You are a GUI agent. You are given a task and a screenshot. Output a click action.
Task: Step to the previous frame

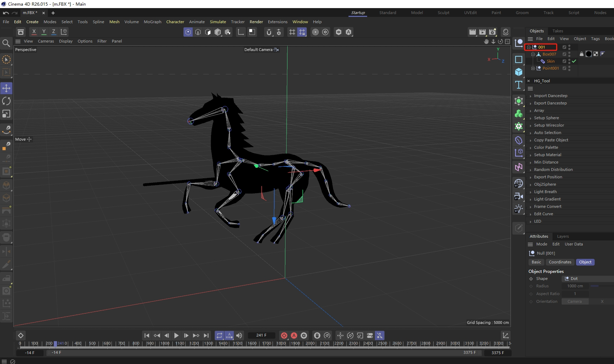pos(167,336)
